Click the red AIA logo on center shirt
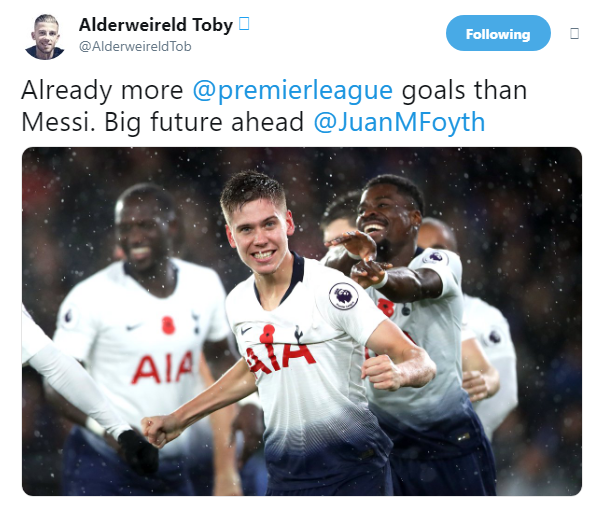The image size is (597, 505). point(279,356)
